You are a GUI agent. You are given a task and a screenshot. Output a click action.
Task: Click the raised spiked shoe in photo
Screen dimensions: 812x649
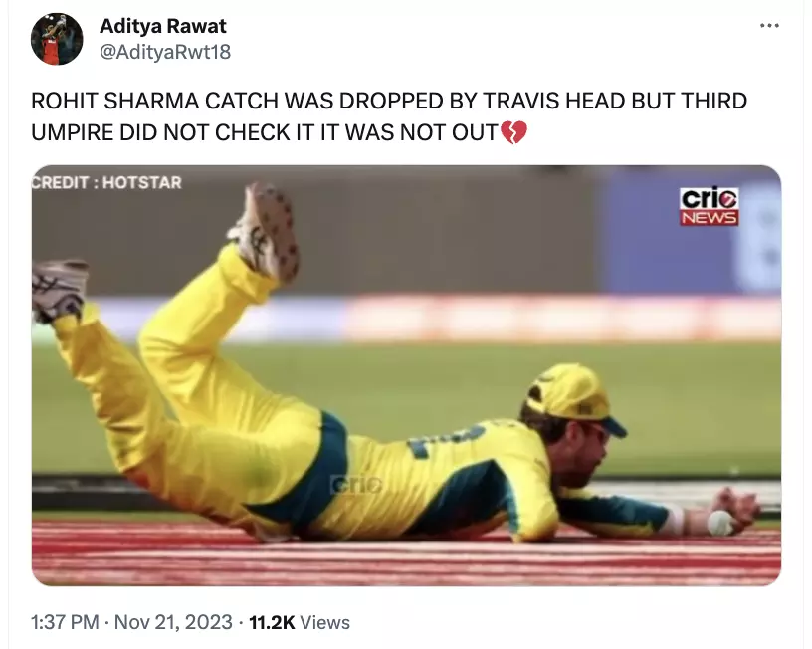point(266,232)
